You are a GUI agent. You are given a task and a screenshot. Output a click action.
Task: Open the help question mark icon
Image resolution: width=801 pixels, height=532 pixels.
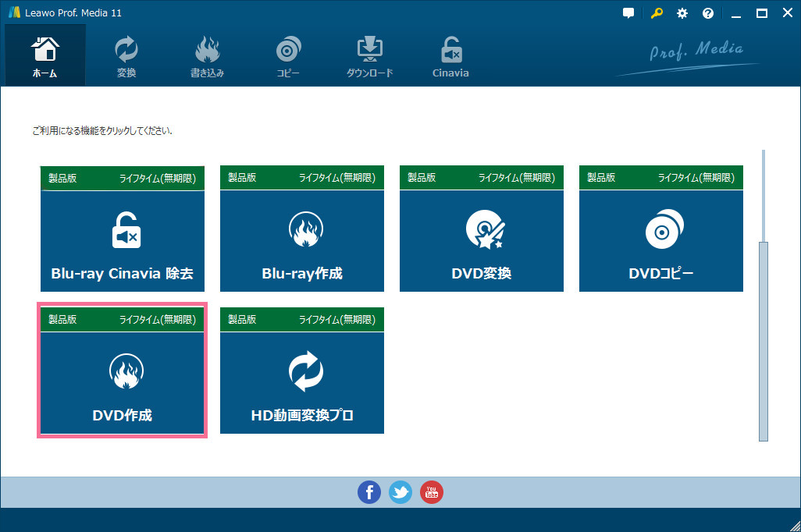click(707, 12)
